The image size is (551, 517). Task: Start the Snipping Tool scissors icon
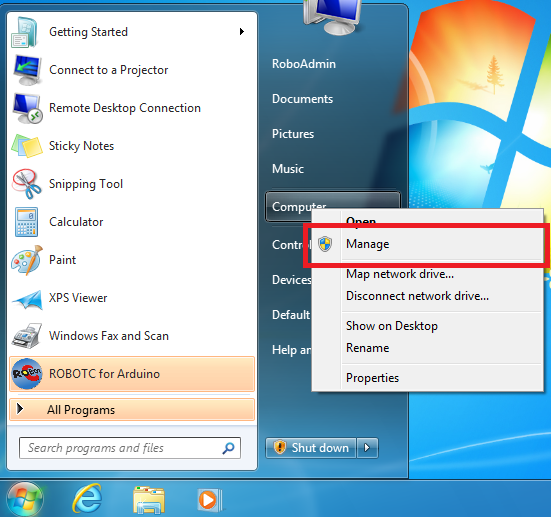point(26,184)
